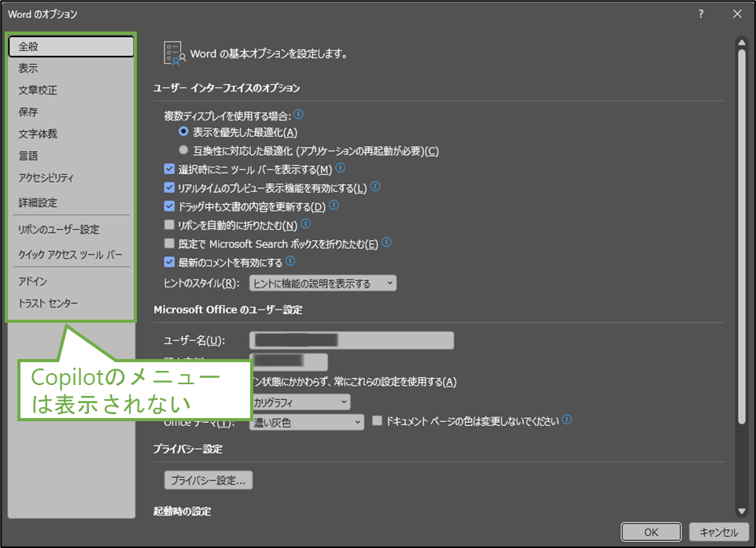Viewport: 756px width, 548px height.
Task: Click the info icon beside 複数ディスプレイを使用する場合
Action: [x=298, y=114]
